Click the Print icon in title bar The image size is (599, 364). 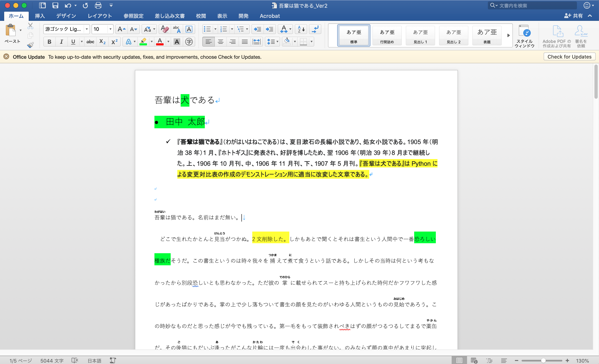(98, 5)
